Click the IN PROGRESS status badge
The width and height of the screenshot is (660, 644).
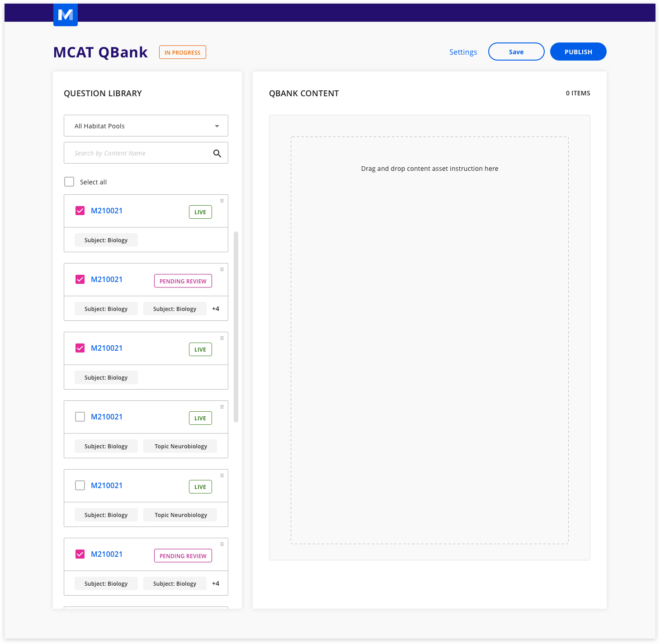[x=183, y=52]
